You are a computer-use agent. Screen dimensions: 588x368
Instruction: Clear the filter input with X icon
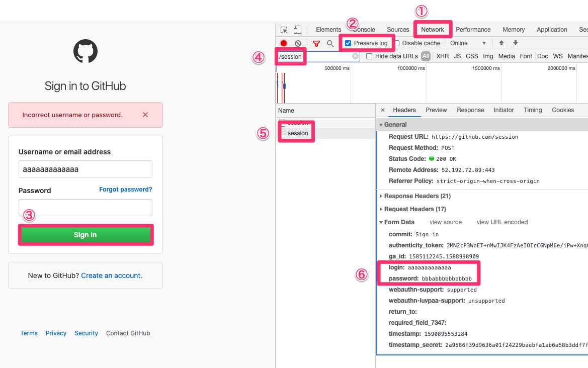point(355,56)
